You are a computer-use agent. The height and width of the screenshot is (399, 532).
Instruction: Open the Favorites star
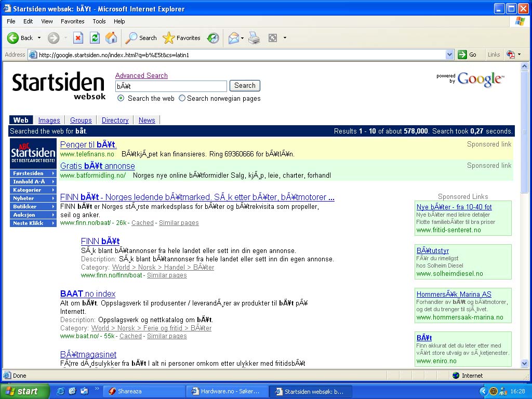[x=169, y=38]
